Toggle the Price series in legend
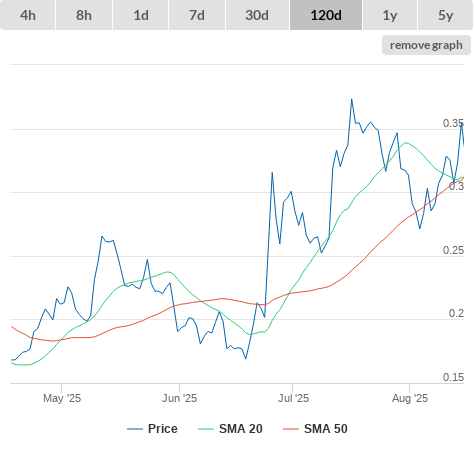Image resolution: width=474 pixels, height=455 pixels. coord(152,429)
